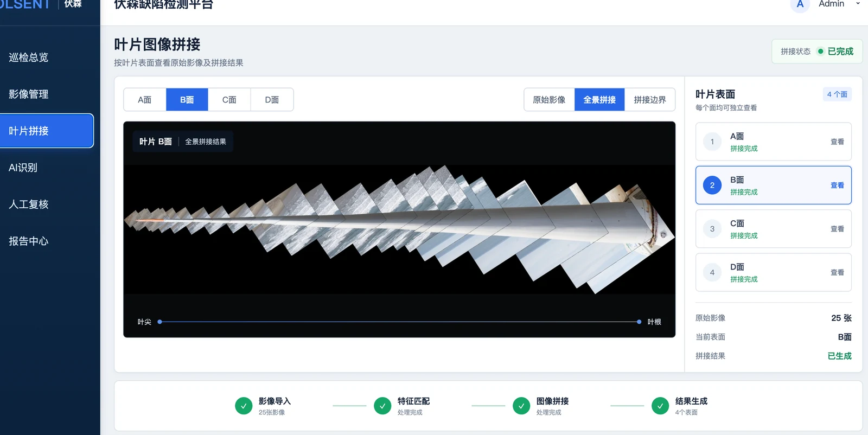Click the 结果生成 checkmark icon
This screenshot has width=868, height=435.
660,406
